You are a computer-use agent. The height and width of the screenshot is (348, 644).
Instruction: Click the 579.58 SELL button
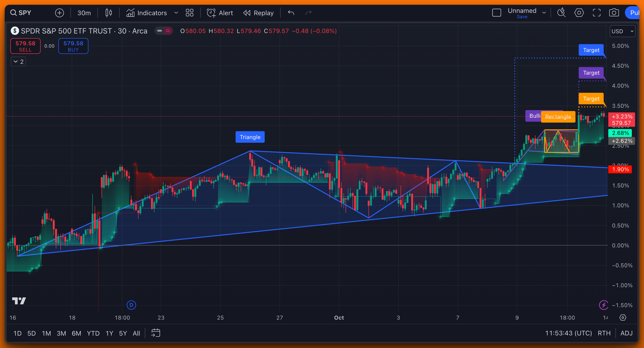click(25, 46)
